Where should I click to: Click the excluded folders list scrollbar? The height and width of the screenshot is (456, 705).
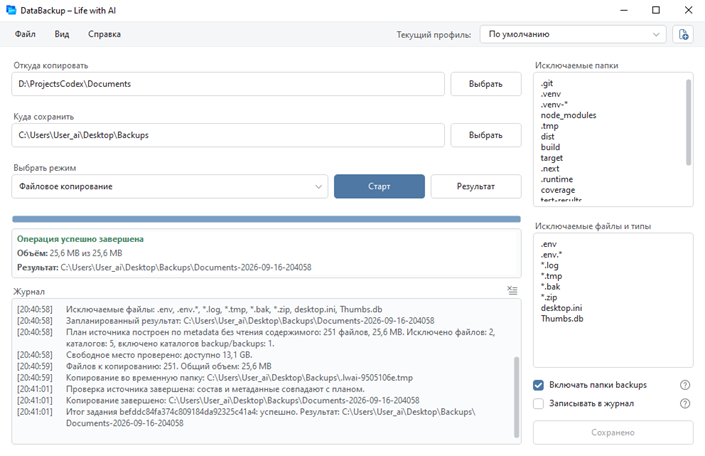tap(688, 122)
